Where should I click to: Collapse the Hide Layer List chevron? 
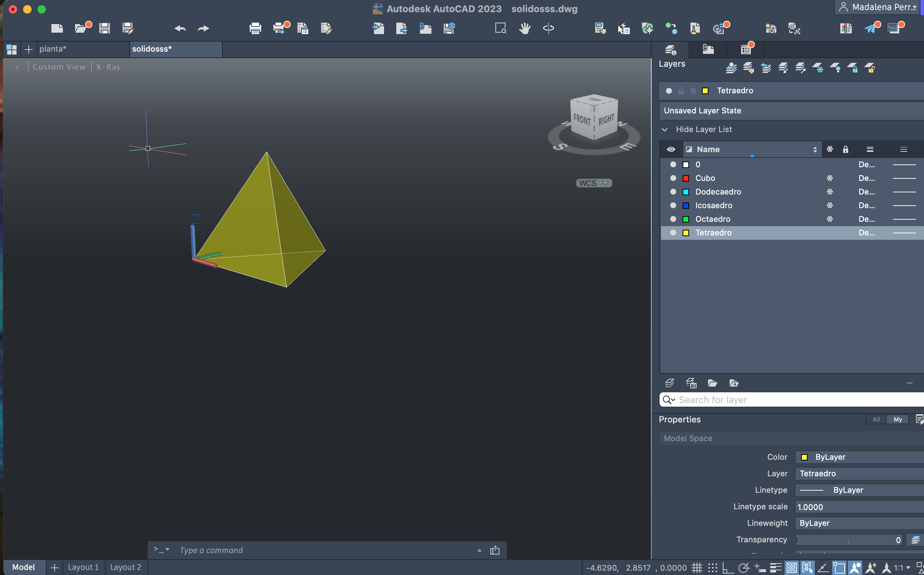pyautogui.click(x=665, y=129)
